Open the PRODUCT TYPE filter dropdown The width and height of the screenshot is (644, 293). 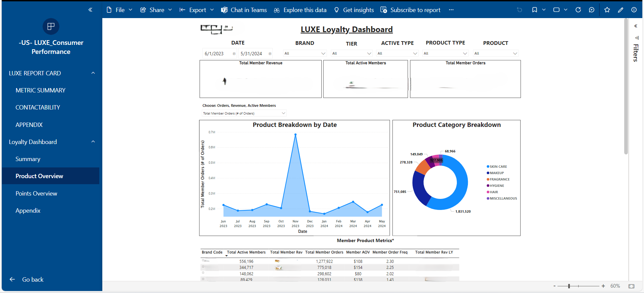pos(445,54)
